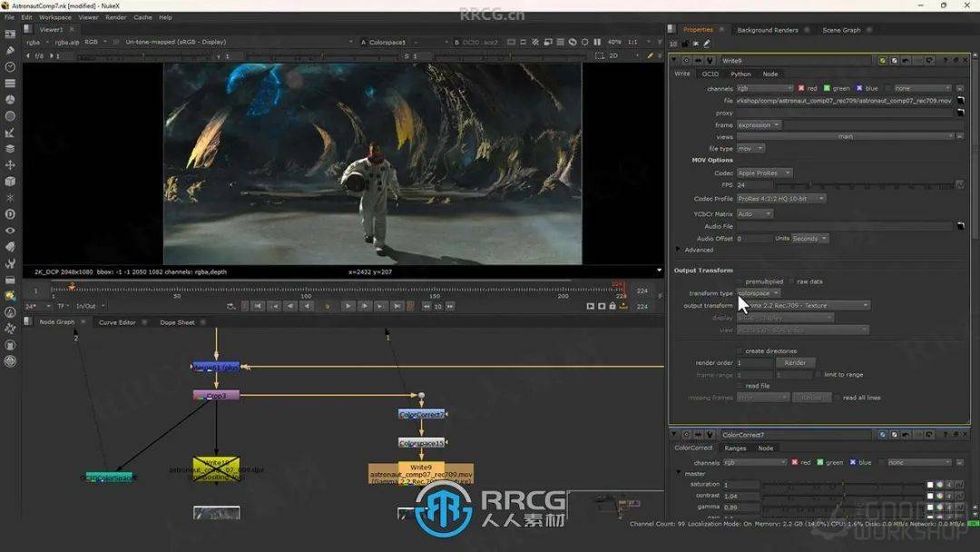Image resolution: width=980 pixels, height=552 pixels.
Task: Open the Draw nodes menu in the toolbar
Action: tap(10, 50)
